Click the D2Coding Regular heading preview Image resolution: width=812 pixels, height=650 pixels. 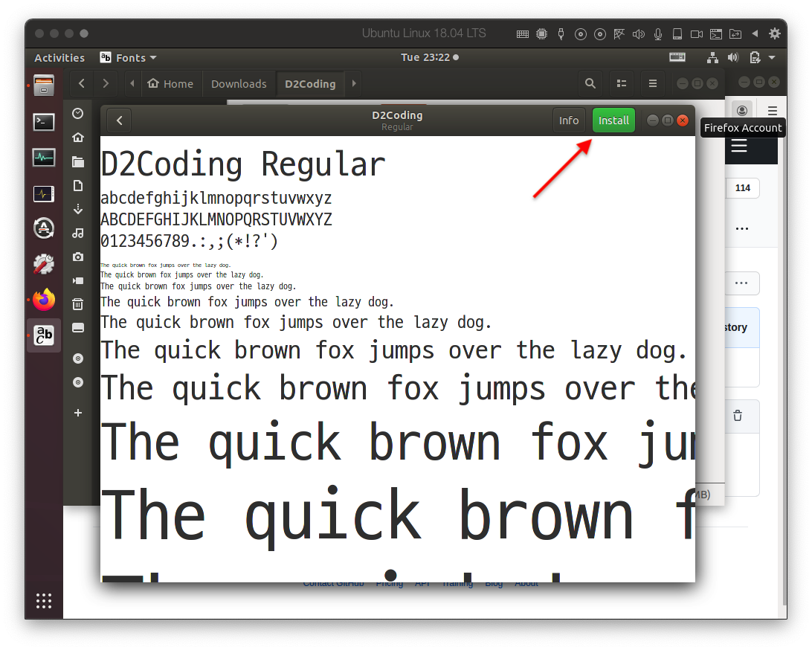[x=243, y=165]
